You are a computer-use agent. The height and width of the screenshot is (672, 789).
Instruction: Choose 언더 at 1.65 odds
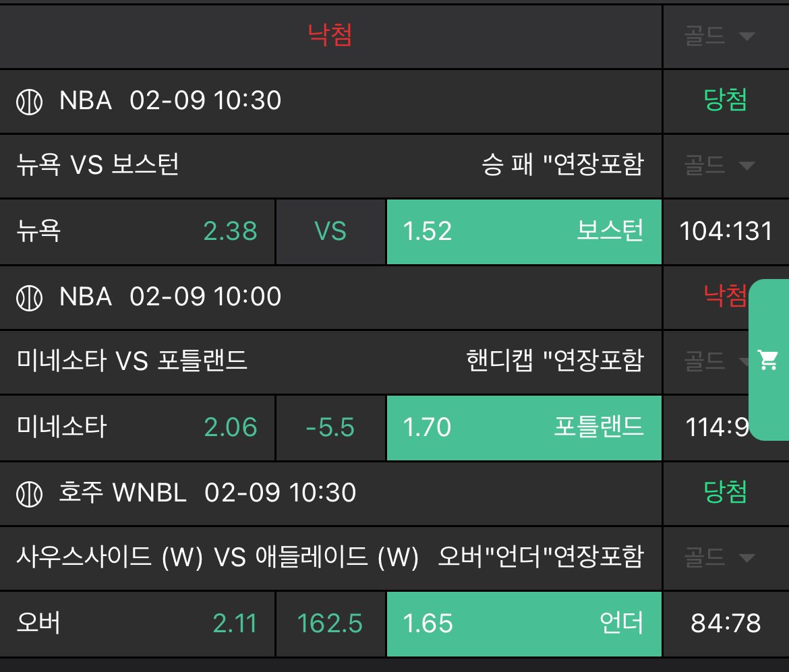[523, 624]
